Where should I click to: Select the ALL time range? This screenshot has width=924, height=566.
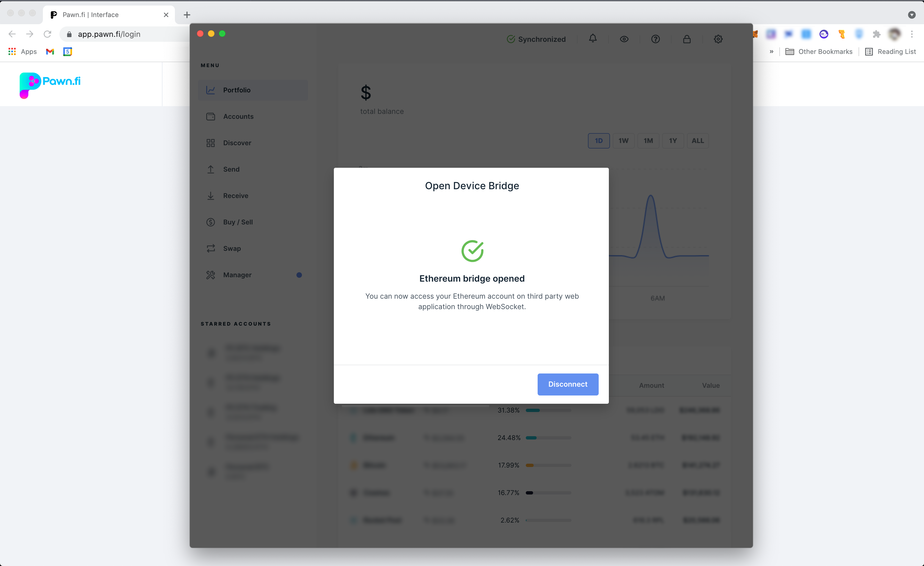[x=697, y=141]
